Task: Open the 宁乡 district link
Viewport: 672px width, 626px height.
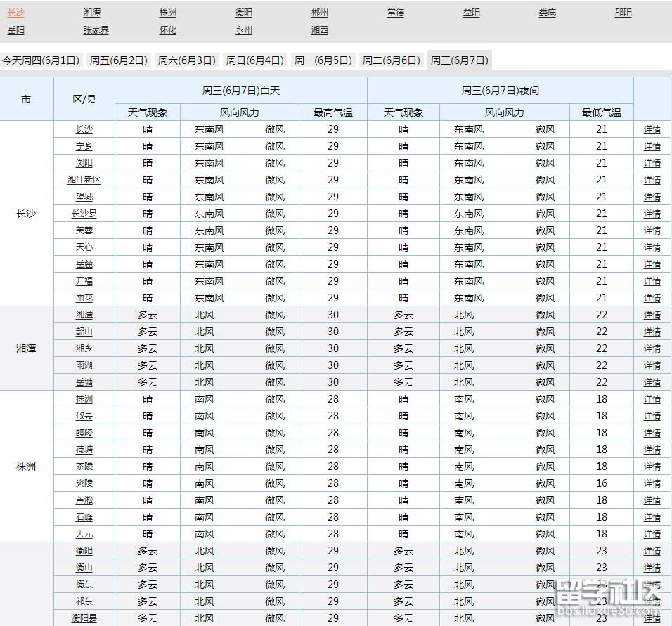Action: click(84, 146)
